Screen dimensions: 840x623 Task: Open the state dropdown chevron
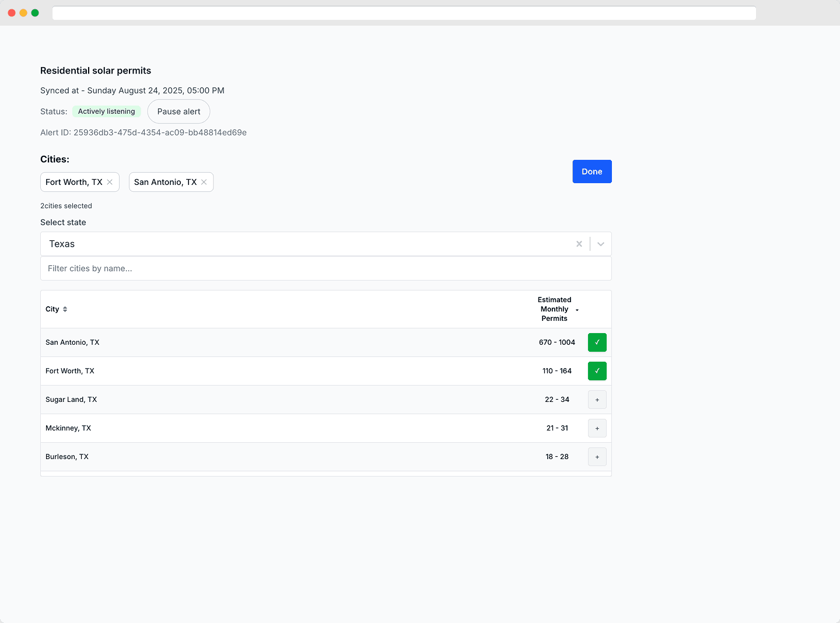[x=601, y=244]
